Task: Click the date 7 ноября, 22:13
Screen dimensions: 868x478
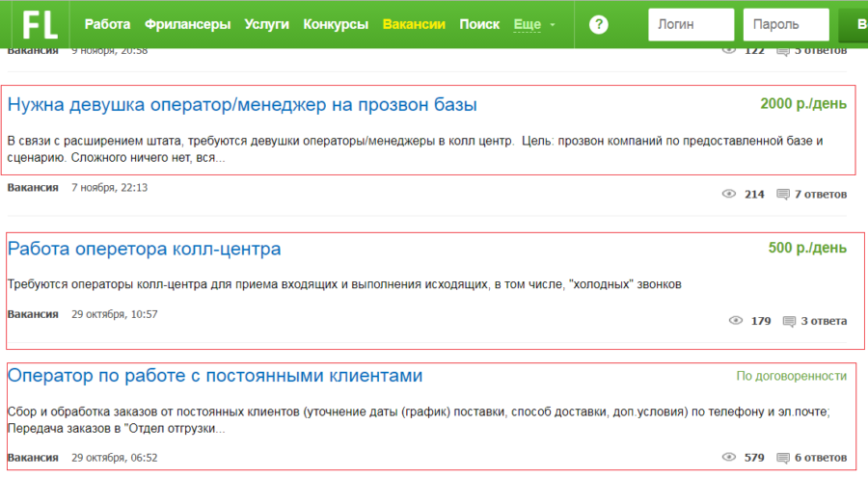Action: (x=110, y=188)
